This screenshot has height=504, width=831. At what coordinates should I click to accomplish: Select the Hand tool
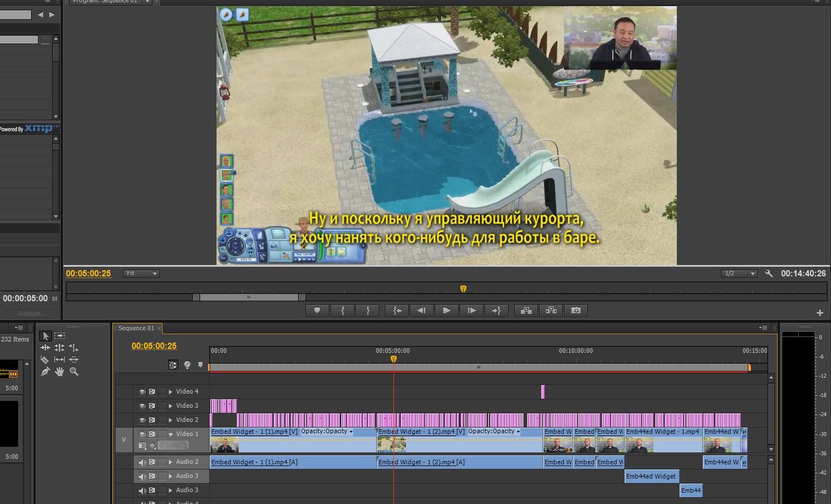tap(60, 372)
